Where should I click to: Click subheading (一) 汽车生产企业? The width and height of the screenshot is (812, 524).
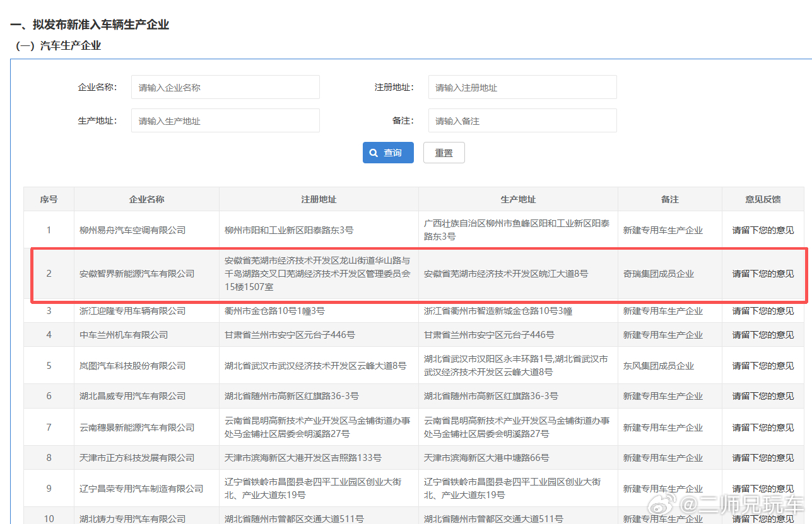click(58, 45)
